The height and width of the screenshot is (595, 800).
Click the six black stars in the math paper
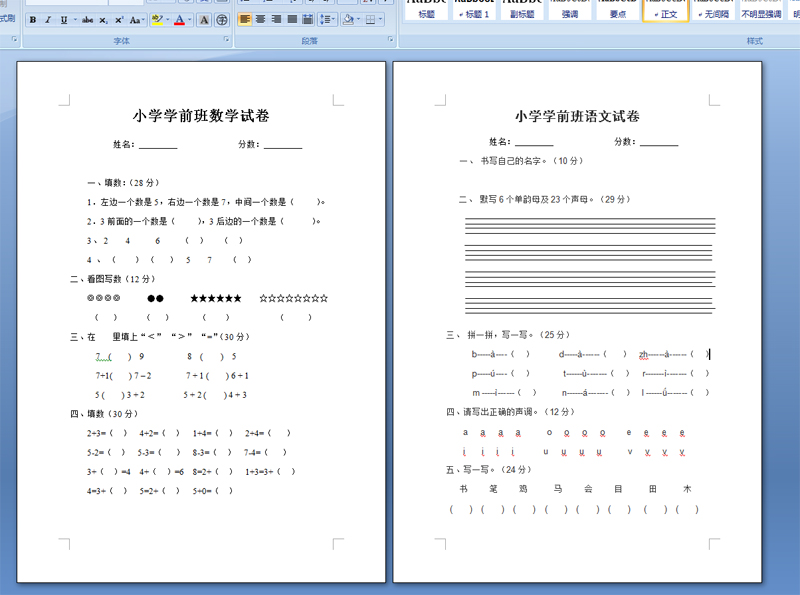[x=216, y=299]
